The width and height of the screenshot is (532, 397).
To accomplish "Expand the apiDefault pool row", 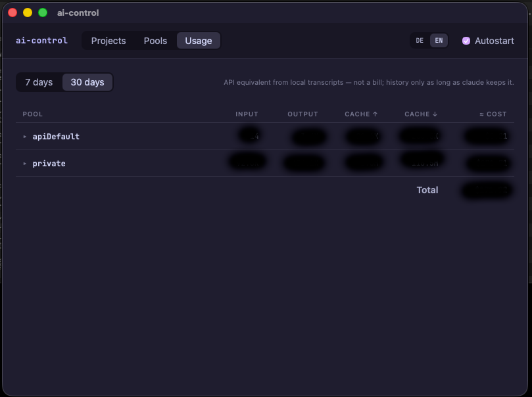I will 25,137.
